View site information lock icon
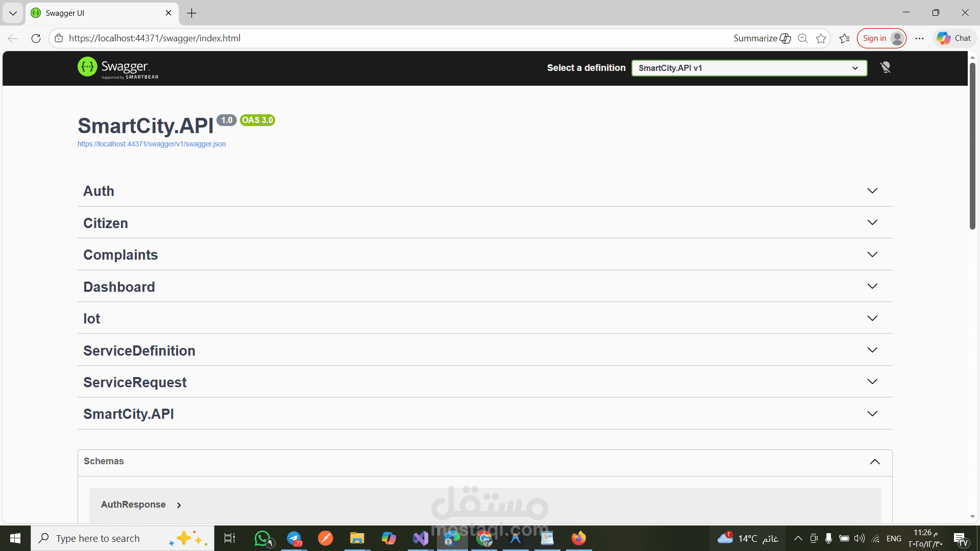 (x=59, y=38)
